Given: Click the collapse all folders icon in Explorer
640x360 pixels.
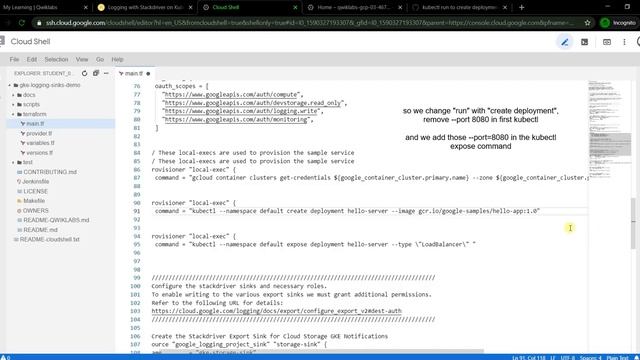Looking at the screenshot, I should pyautogui.click(x=96, y=73).
